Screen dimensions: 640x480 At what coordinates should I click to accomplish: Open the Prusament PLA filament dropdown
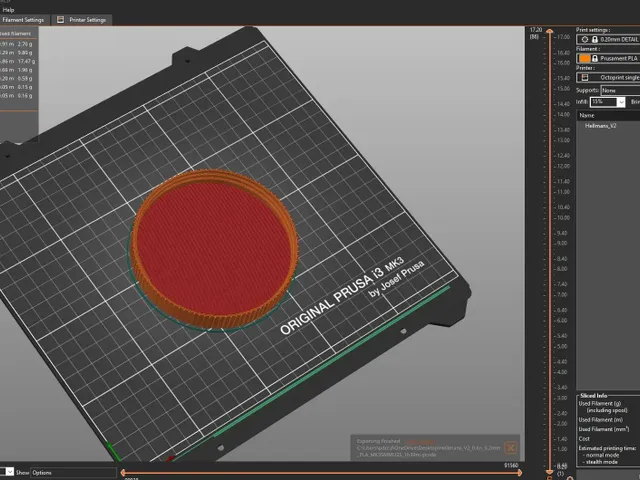pos(608,58)
